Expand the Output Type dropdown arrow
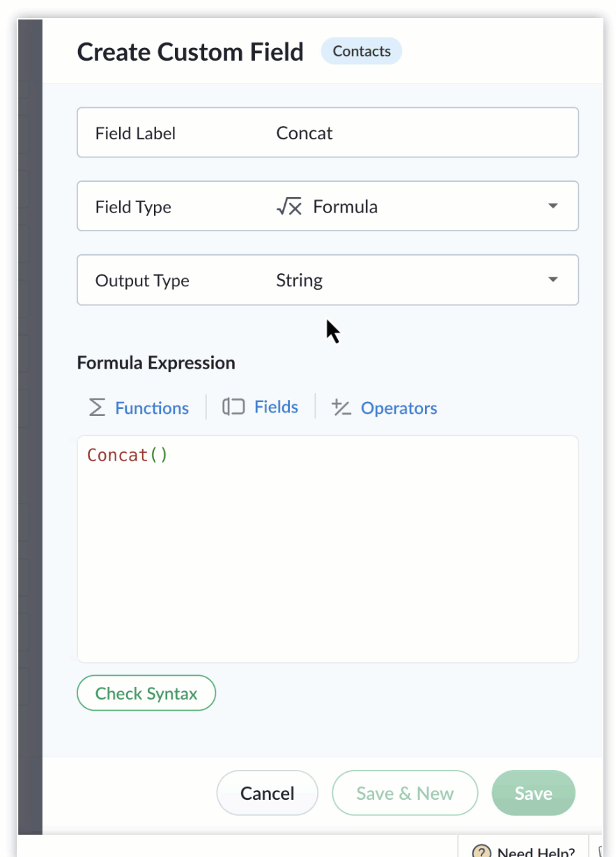This screenshot has height=857, width=616. [553, 280]
